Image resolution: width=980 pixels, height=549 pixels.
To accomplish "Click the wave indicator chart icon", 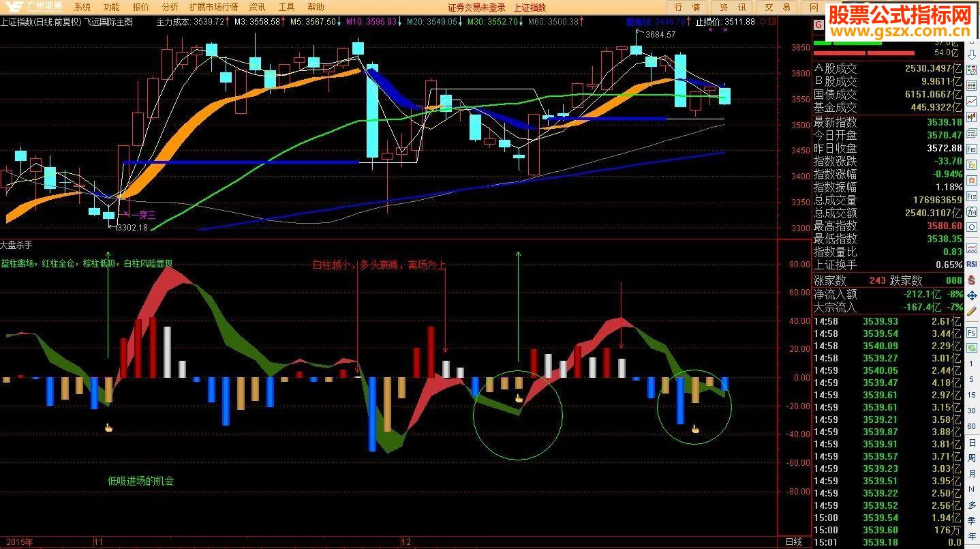I will coord(972,249).
